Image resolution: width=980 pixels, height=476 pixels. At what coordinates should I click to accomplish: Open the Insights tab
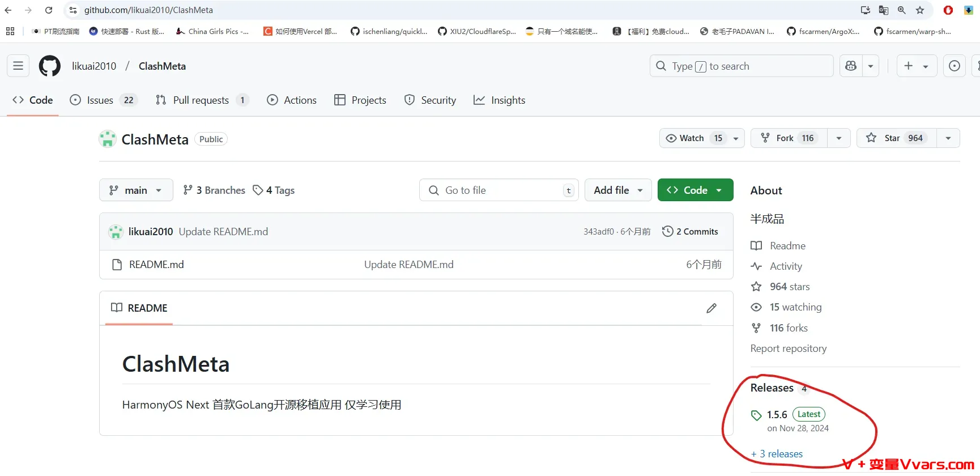pos(500,100)
